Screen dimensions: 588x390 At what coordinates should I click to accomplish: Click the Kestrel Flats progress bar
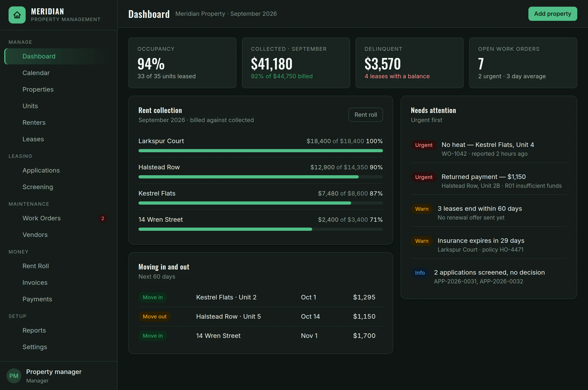click(261, 203)
